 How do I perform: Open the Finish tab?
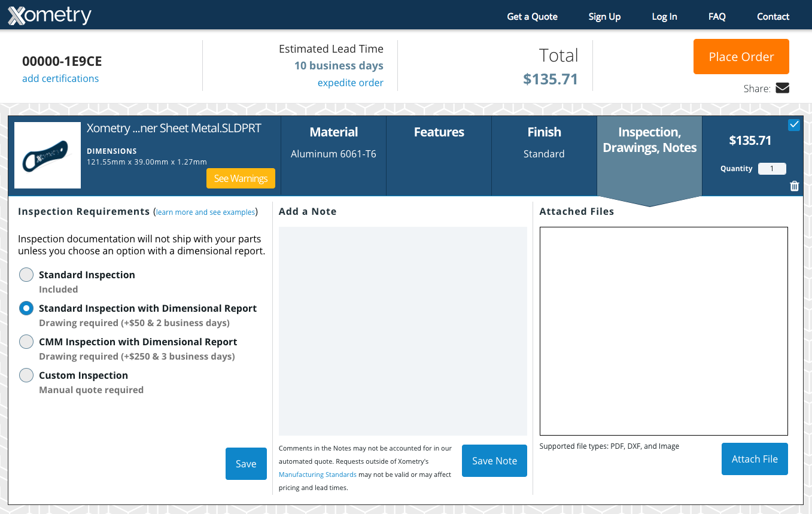[x=544, y=156]
